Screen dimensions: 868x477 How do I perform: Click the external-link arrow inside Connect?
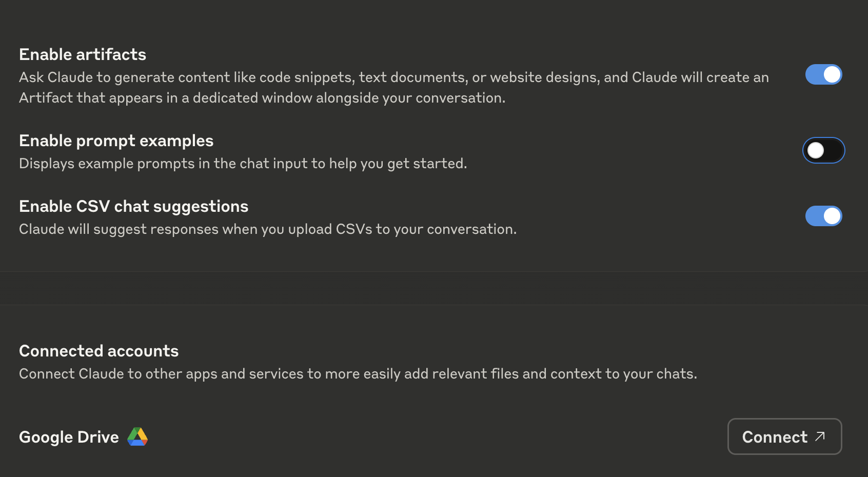coord(820,436)
